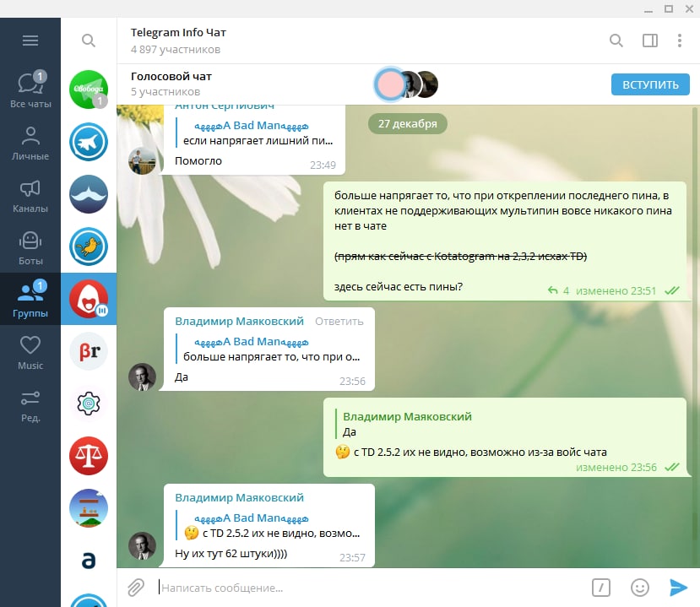Screen dimensions: 700x607
Task: Open the green Свобода chat
Action: [89, 89]
